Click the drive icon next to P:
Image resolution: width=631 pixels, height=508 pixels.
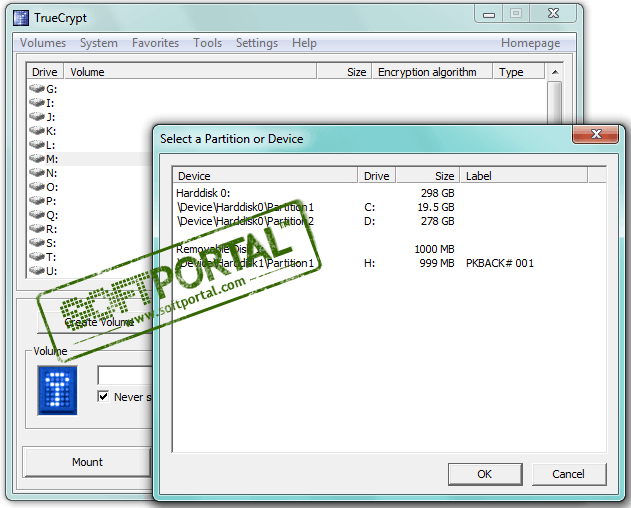37,200
